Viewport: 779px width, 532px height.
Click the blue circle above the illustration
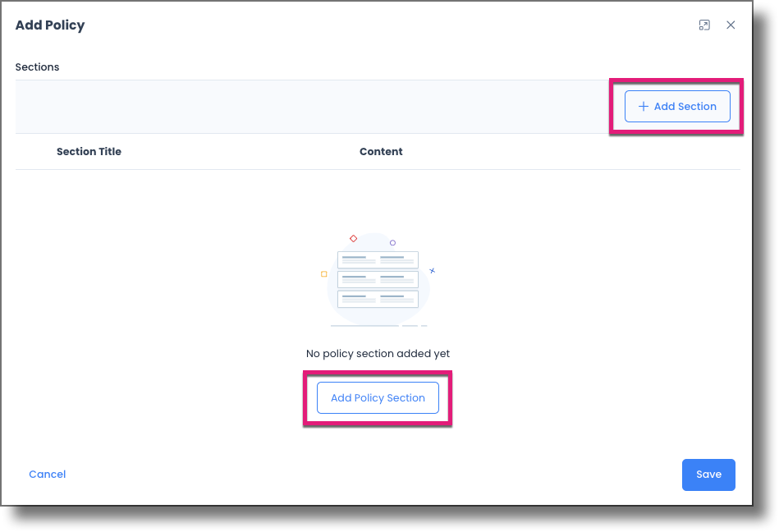pos(392,241)
